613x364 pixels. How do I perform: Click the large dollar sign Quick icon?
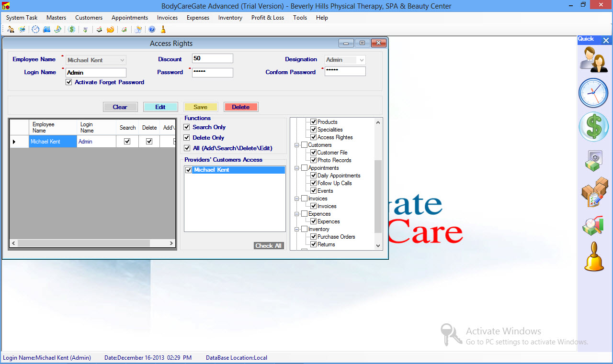(593, 127)
